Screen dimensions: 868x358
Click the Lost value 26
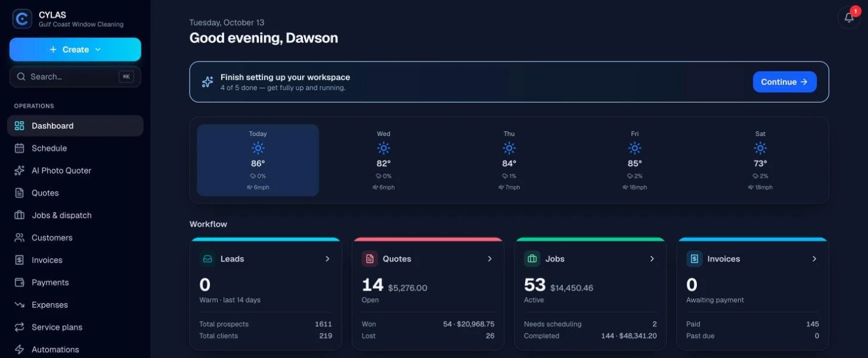coord(490,336)
